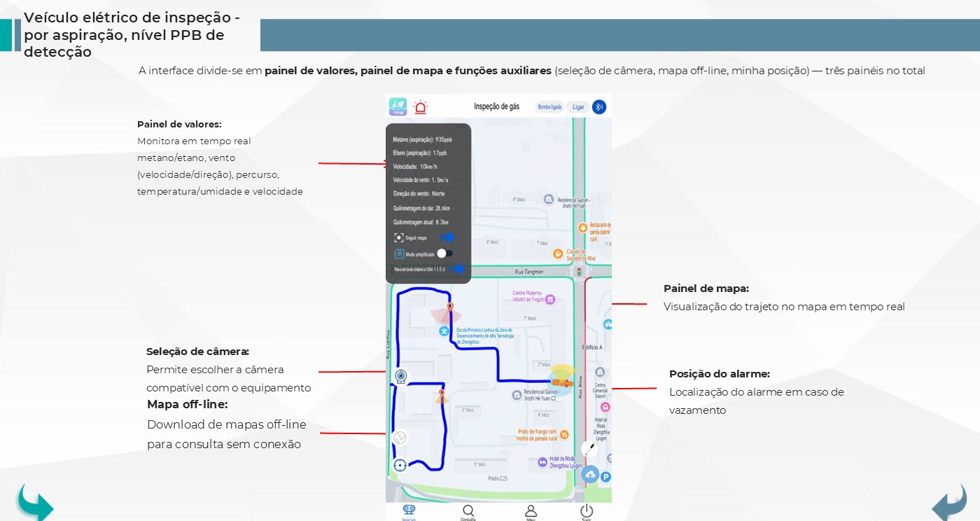
Task: Click the Inspeção de gás title
Action: tap(496, 106)
